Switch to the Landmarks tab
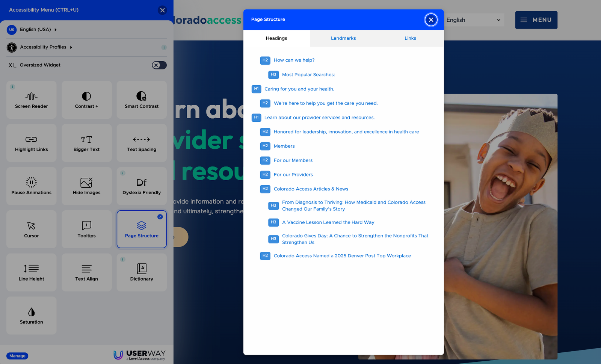 click(343, 38)
